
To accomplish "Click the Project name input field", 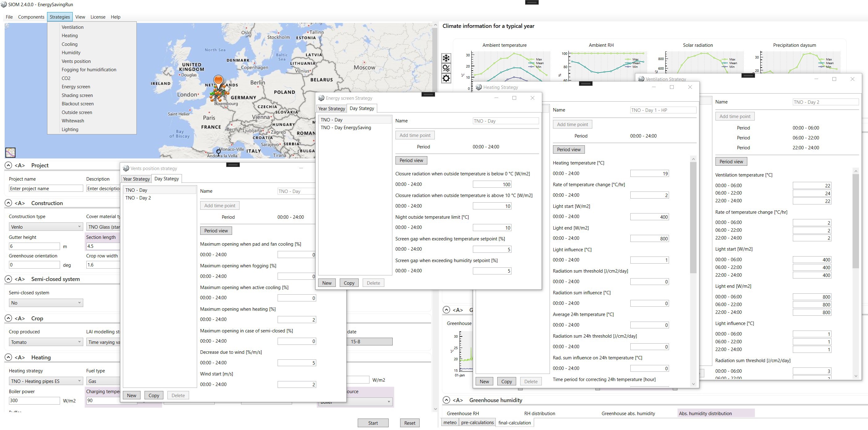I will pos(45,189).
